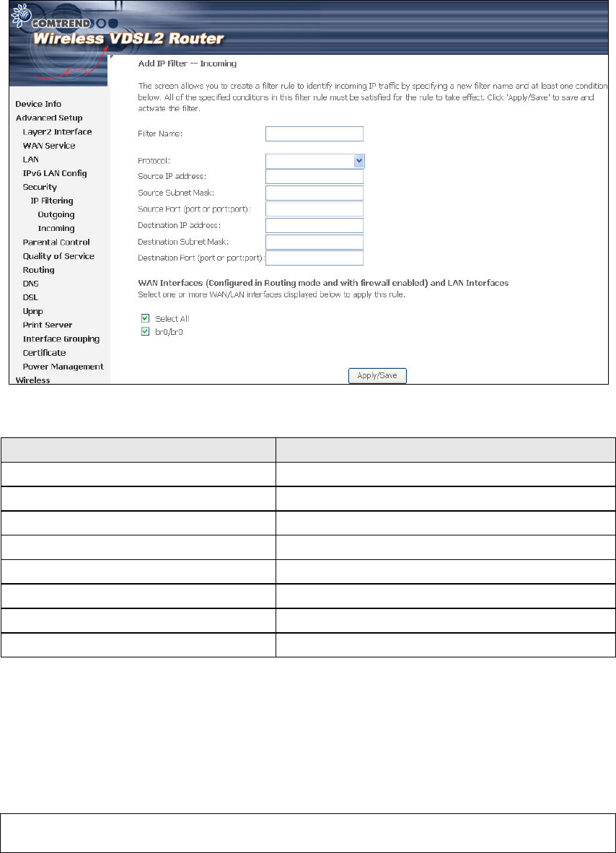Go to LAN settings
The image size is (616, 853).
(x=30, y=159)
